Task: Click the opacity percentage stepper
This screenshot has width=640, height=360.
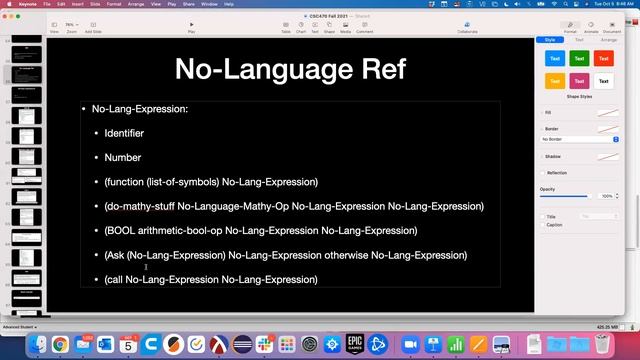Action: [x=617, y=196]
